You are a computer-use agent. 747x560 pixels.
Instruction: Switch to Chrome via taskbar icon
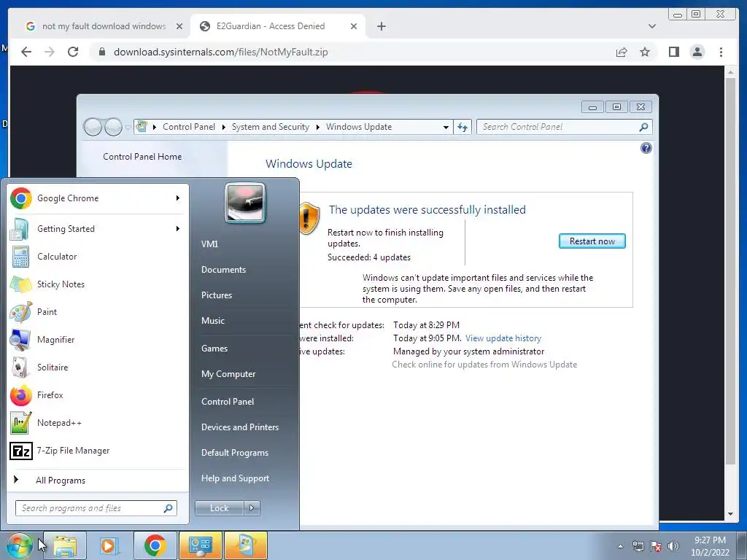point(155,545)
